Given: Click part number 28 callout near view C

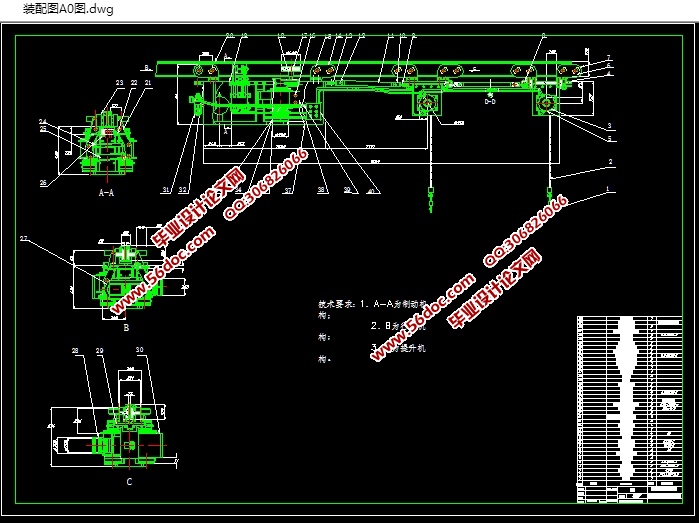Looking at the screenshot, I should [x=75, y=351].
